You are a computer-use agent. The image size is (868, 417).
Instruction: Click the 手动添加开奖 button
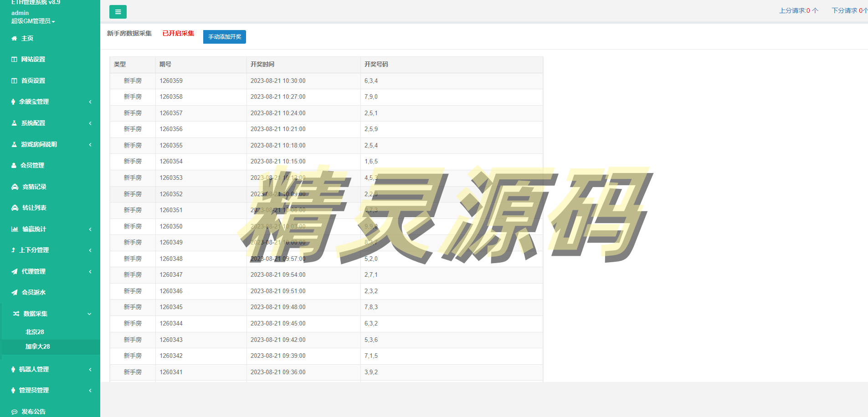[225, 37]
